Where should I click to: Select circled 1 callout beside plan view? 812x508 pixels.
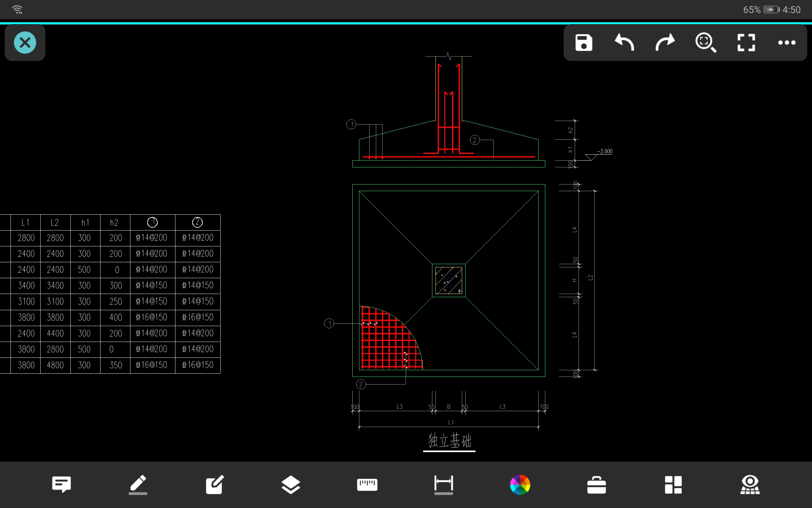tap(329, 324)
